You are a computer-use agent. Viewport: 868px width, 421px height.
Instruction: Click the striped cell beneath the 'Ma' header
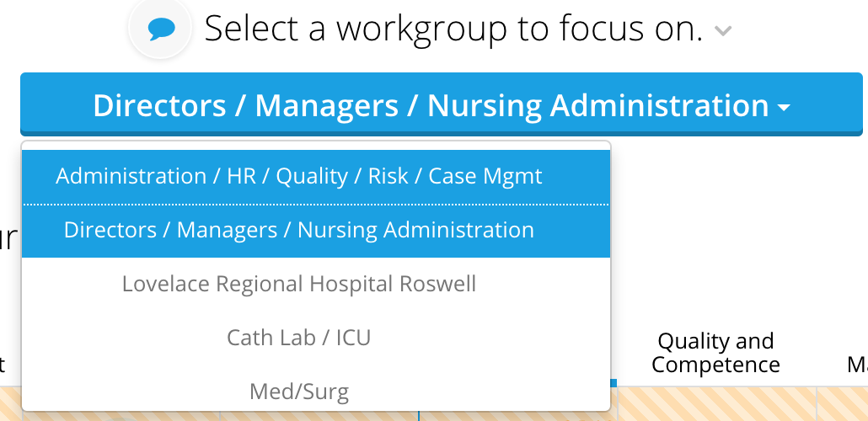pos(843,404)
